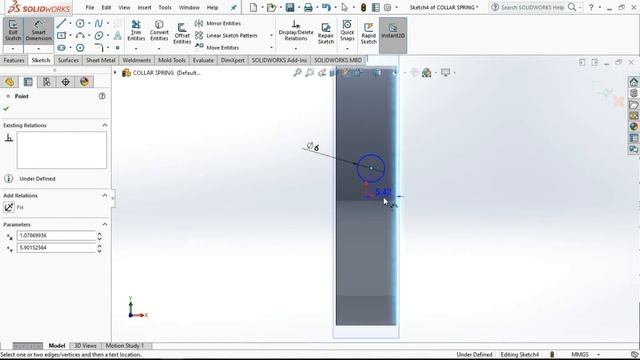Click Offset Entities tool
640x360 pixels.
[182, 33]
